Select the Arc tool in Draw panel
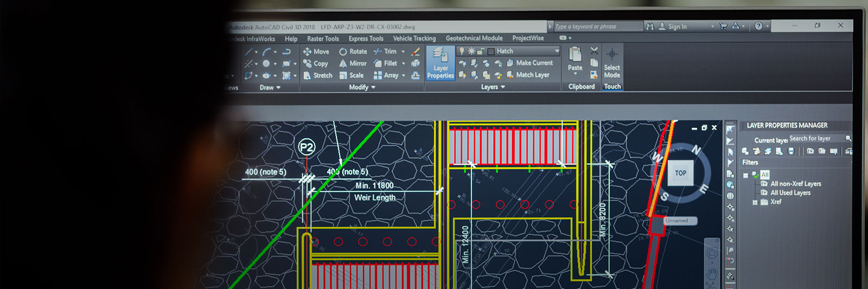 click(x=267, y=52)
